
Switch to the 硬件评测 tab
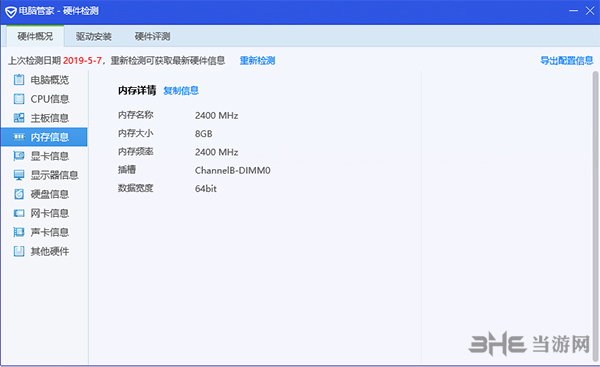pyautogui.click(x=152, y=36)
